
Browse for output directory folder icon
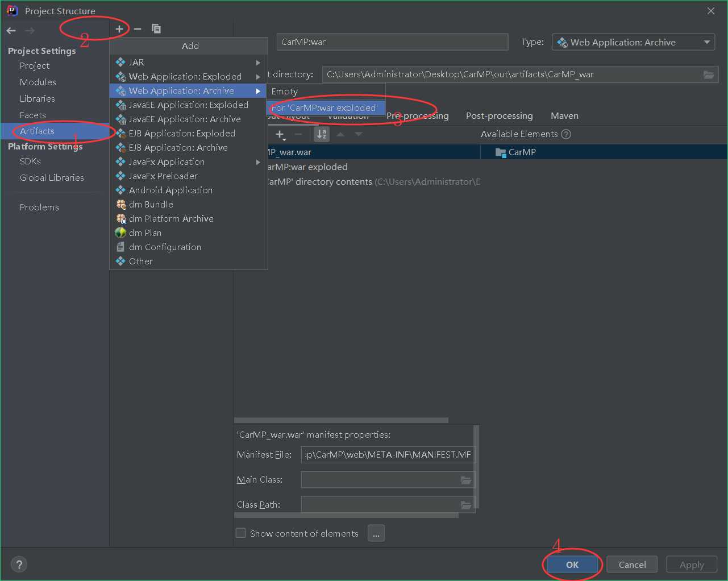pyautogui.click(x=709, y=74)
